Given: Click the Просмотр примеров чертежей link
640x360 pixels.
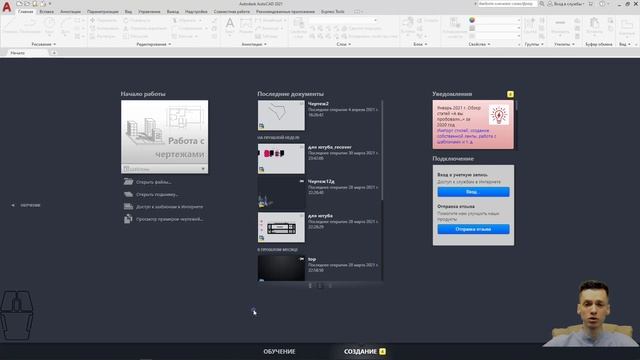Looking at the screenshot, I should pyautogui.click(x=169, y=219).
